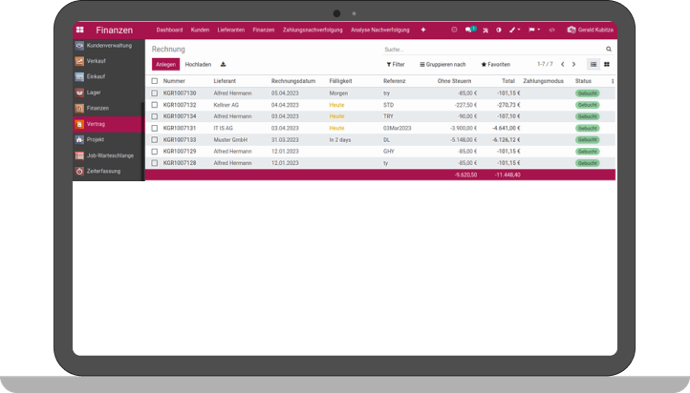Image resolution: width=690 pixels, height=393 pixels.
Task: Tick the select-all checkbox in the header
Action: pyautogui.click(x=154, y=81)
